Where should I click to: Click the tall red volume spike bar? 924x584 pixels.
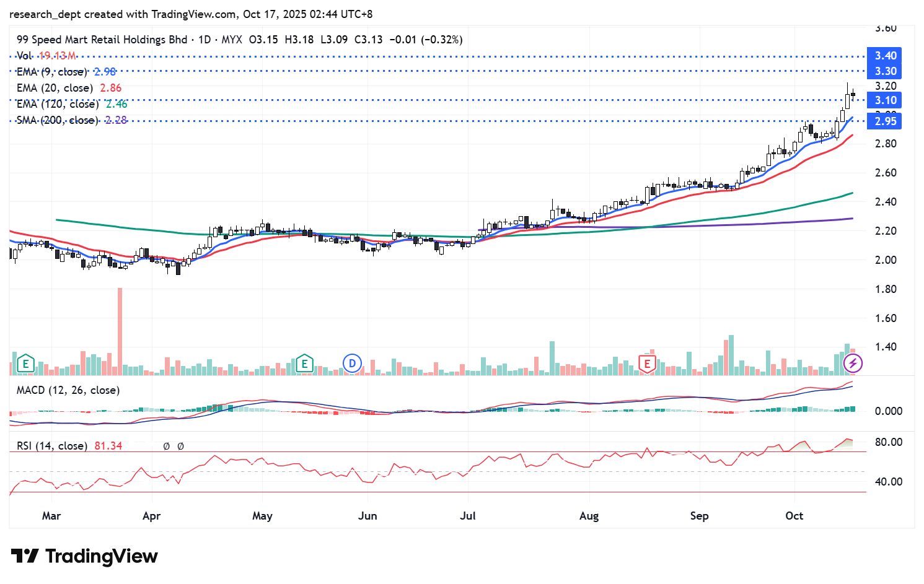point(120,331)
